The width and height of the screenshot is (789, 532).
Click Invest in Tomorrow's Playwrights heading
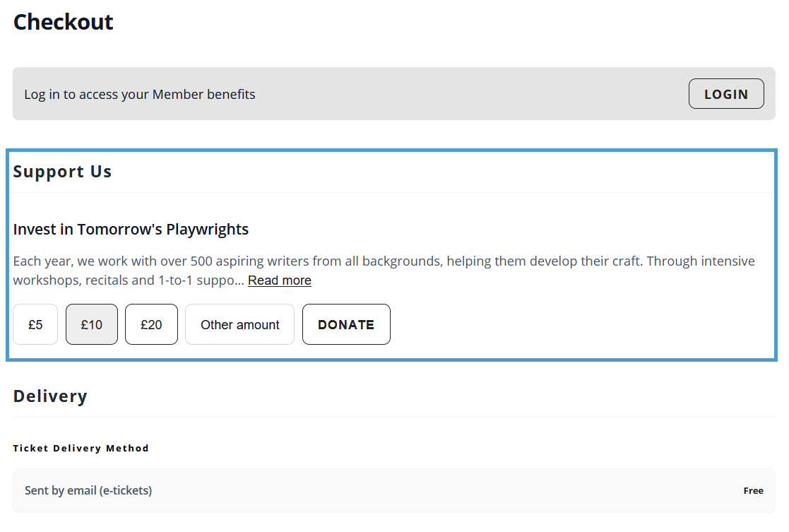131,230
